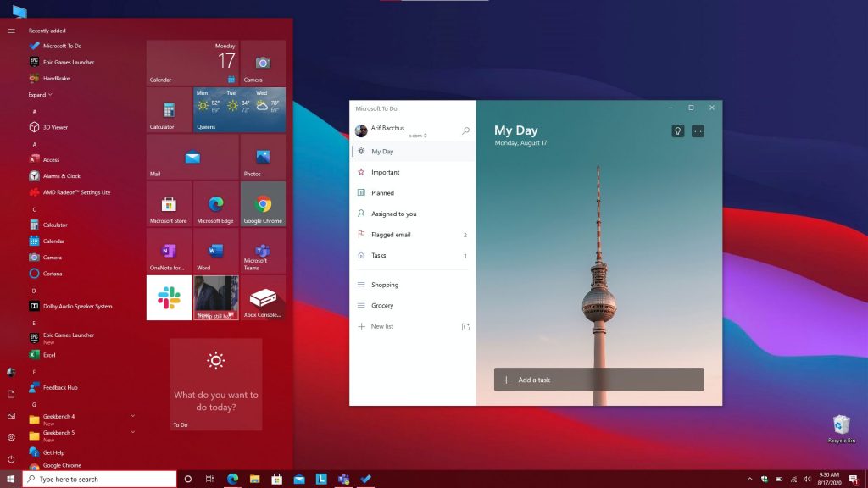This screenshot has height=488, width=868.
Task: Open File Explorer from taskbar
Action: 254,480
